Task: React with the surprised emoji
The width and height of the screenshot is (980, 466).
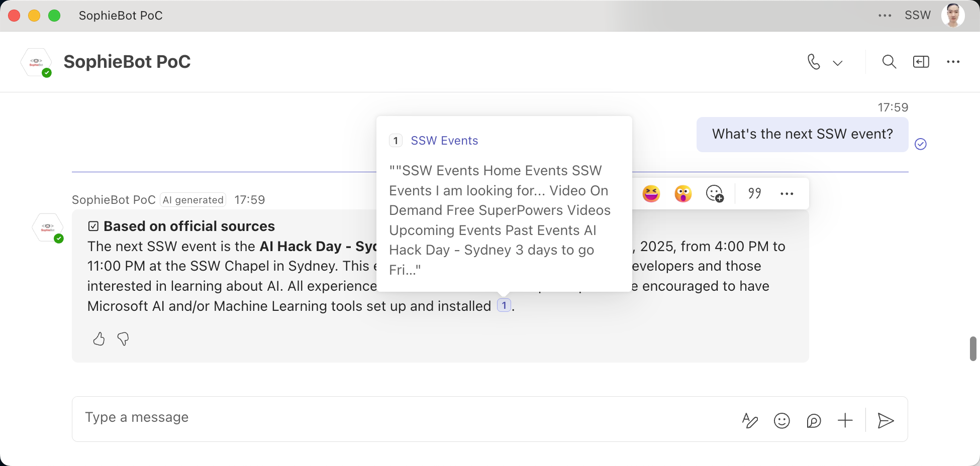Action: pos(683,193)
